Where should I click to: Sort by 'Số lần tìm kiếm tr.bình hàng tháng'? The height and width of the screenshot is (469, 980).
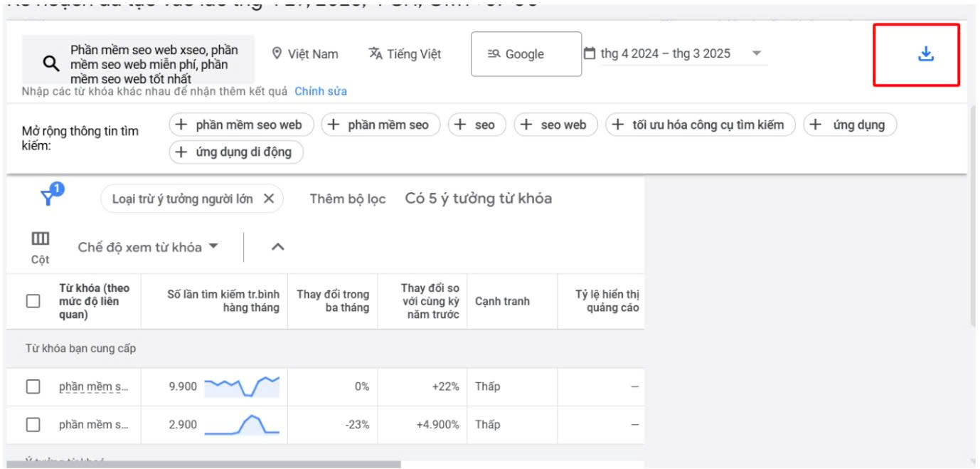click(x=223, y=301)
